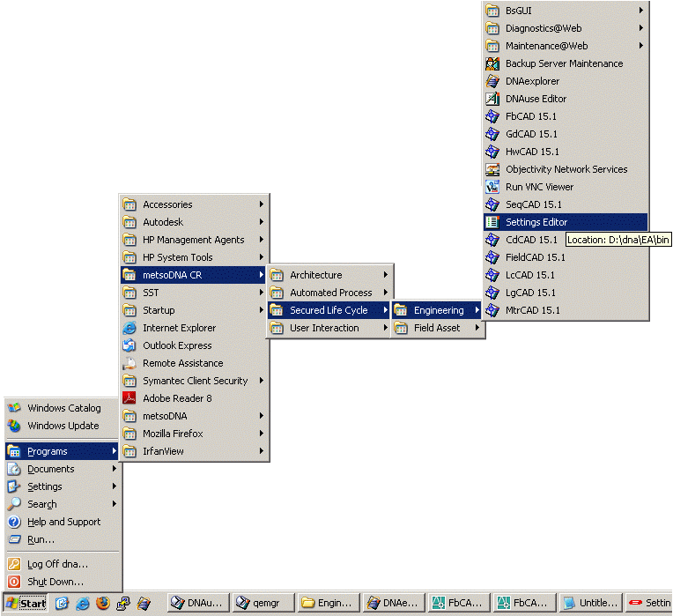The height and width of the screenshot is (616, 673).
Task: Start HwCAD 15.1 from its icon
Action: pyautogui.click(x=492, y=152)
